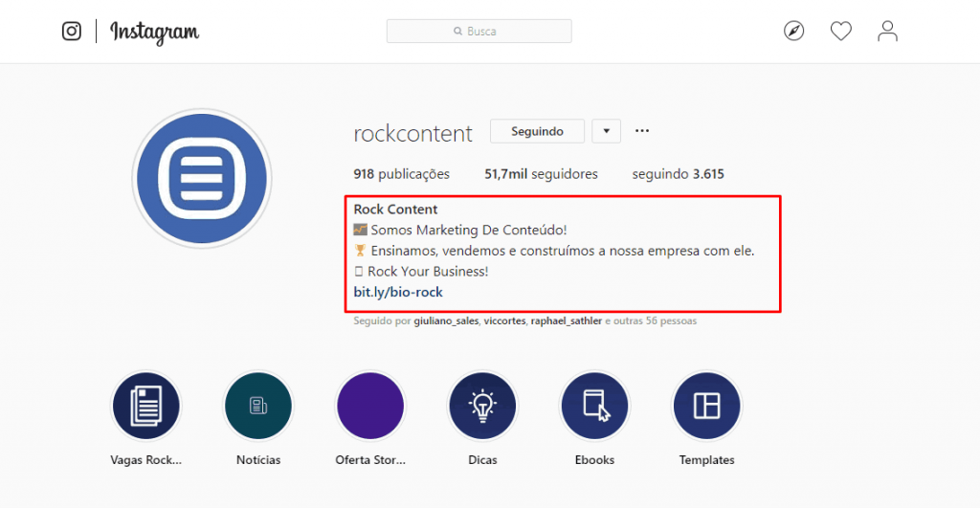
Task: Open the Notícias story highlight
Action: 258,406
